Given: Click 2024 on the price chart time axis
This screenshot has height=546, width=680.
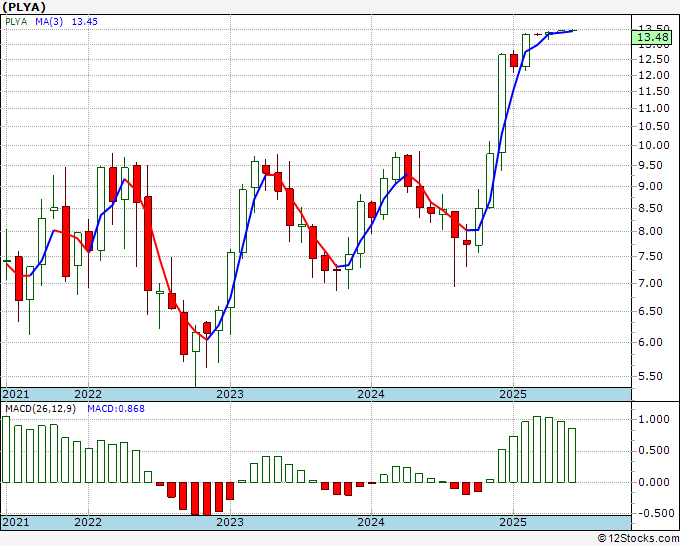Looking at the screenshot, I should coord(371,394).
